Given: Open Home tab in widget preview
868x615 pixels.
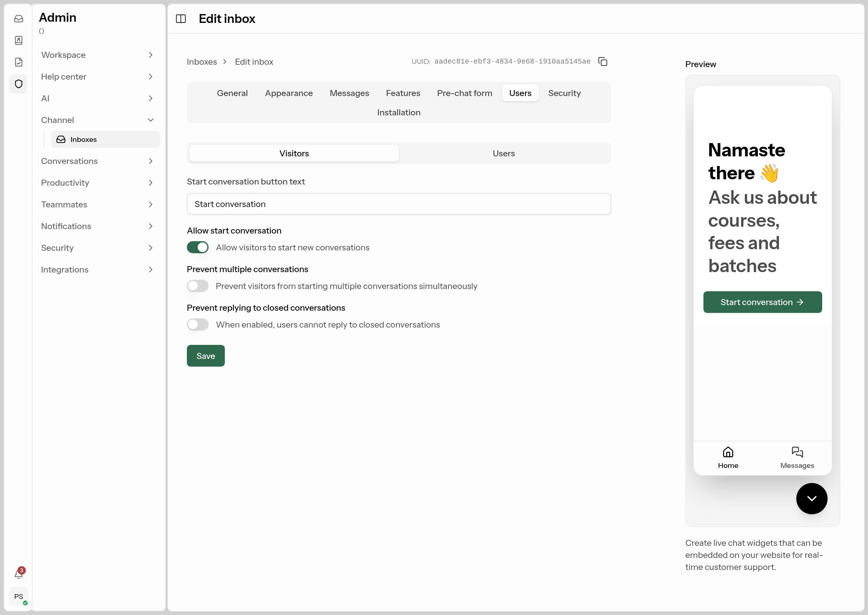Looking at the screenshot, I should 728,458.
